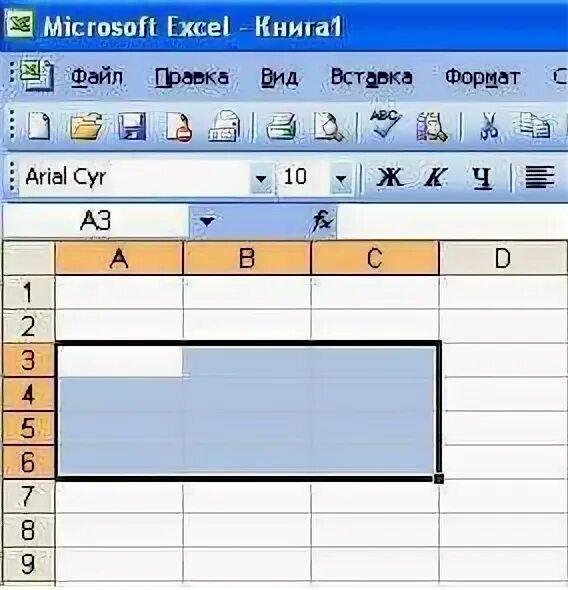
Task: Click the Insert Function fx icon
Action: (323, 220)
